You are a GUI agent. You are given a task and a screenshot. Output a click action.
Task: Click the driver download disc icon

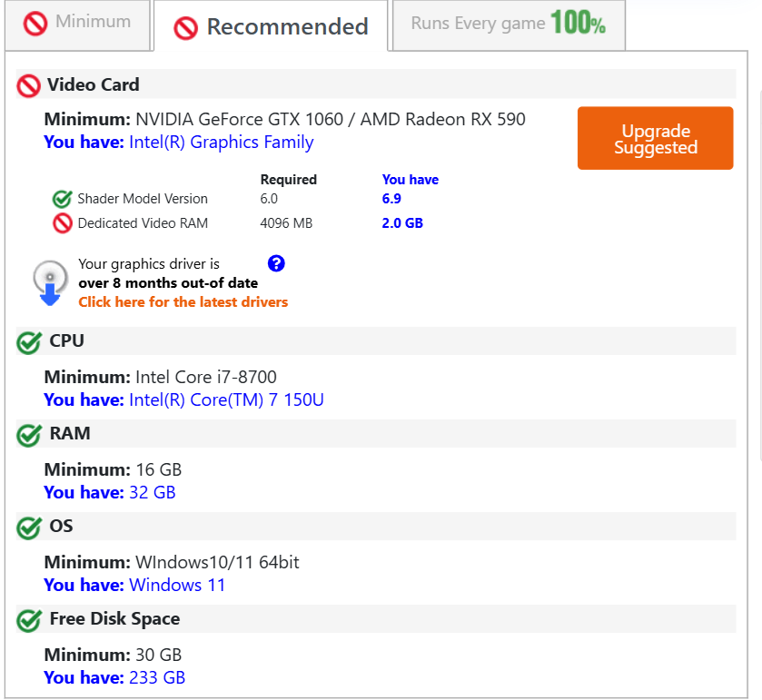(50, 283)
